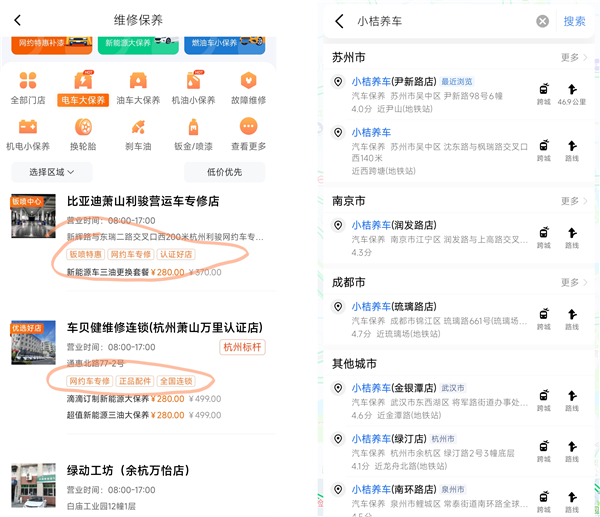Expand 更多 for 苏州市
This screenshot has height=517, width=600.
[574, 57]
